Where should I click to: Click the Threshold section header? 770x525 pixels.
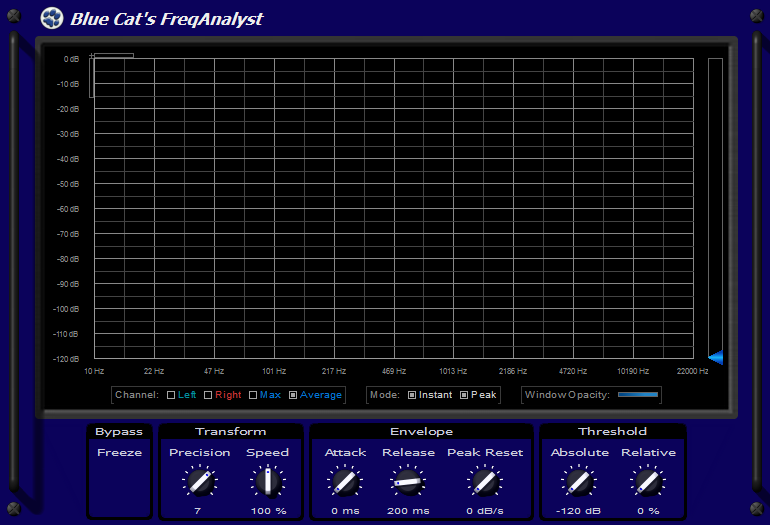pos(612,431)
